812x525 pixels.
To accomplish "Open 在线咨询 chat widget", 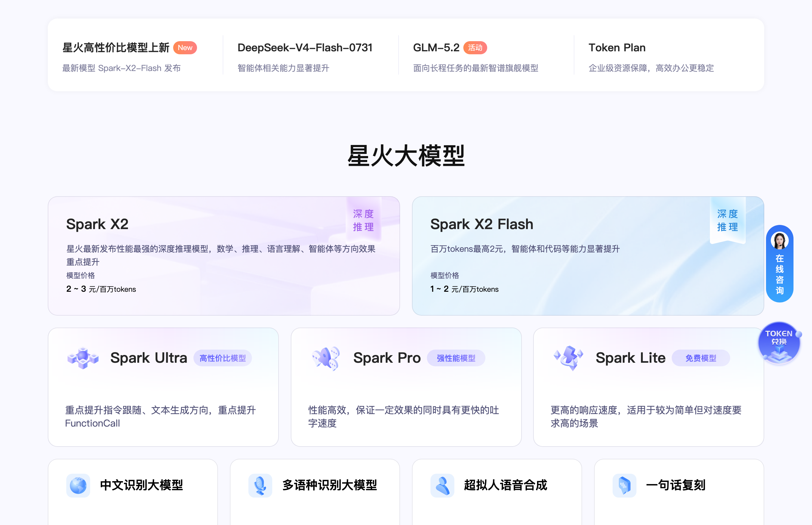I will click(779, 263).
